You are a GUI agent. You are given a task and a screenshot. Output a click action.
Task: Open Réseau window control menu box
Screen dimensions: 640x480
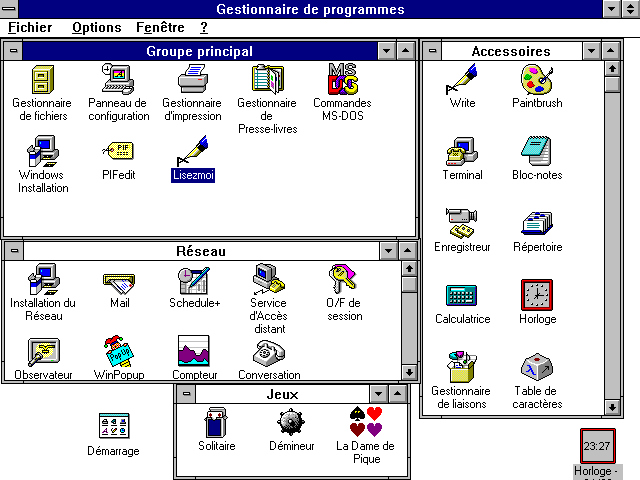click(15, 251)
